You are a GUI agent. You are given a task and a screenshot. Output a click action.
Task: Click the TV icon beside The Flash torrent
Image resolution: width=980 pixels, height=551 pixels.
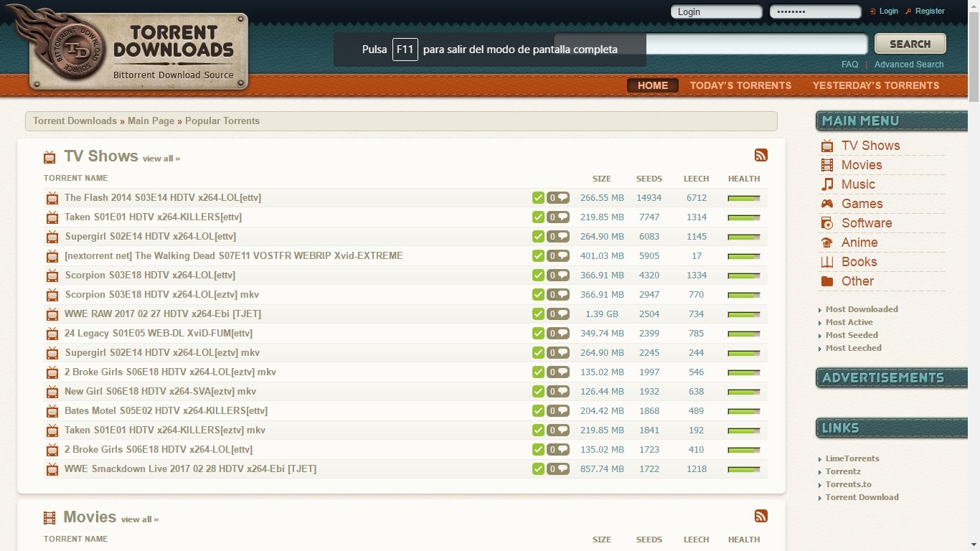pyautogui.click(x=52, y=198)
